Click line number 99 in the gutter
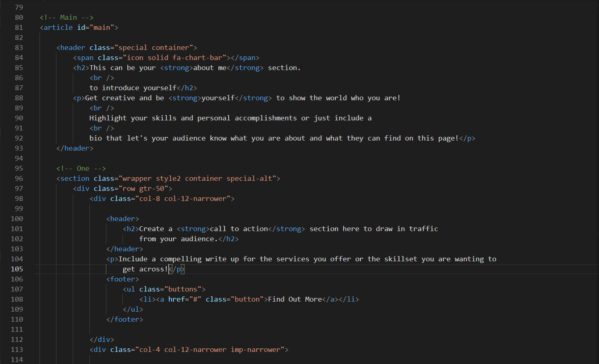This screenshot has width=599, height=364. (19, 209)
